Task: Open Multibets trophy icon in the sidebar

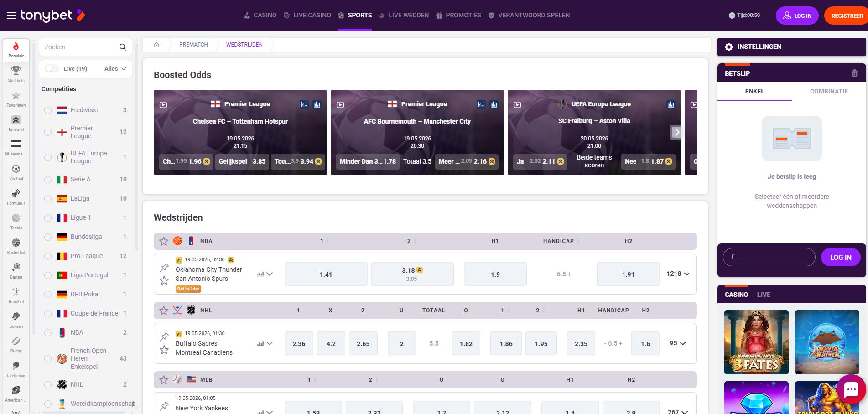Action: coord(16,71)
